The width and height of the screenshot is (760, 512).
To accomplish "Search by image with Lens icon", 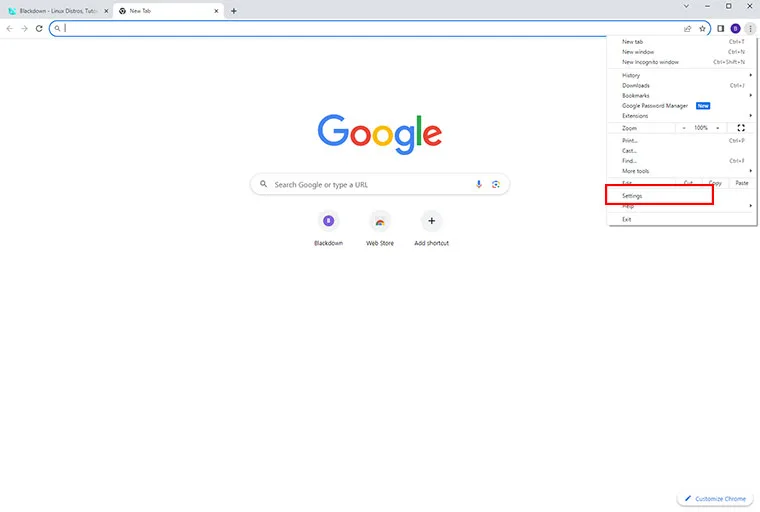I will click(495, 184).
